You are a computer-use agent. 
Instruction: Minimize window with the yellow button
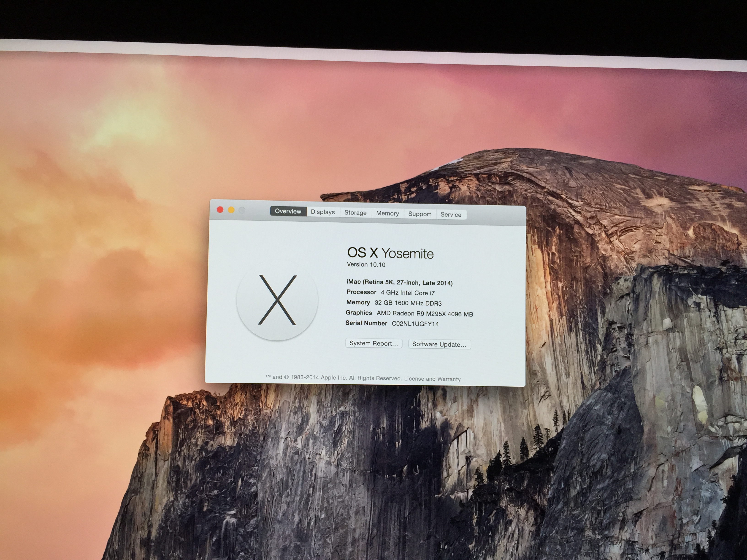pyautogui.click(x=231, y=210)
